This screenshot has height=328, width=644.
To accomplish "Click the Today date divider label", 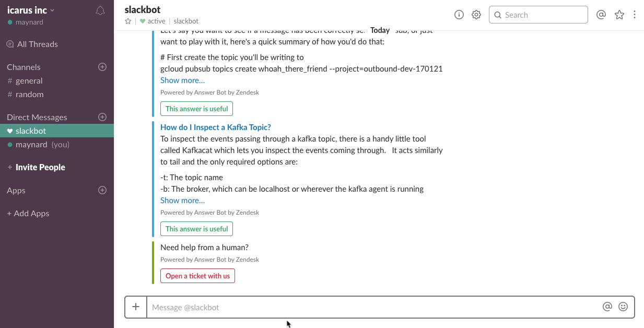I will [380, 30].
